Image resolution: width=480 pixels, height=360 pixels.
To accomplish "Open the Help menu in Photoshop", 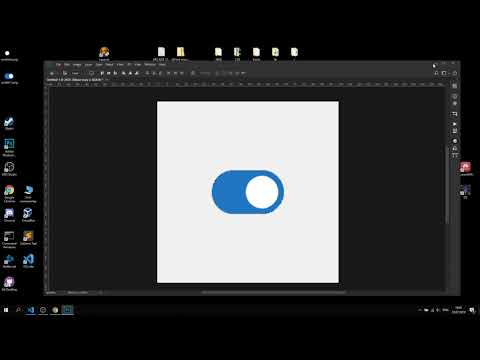I will click(x=162, y=64).
